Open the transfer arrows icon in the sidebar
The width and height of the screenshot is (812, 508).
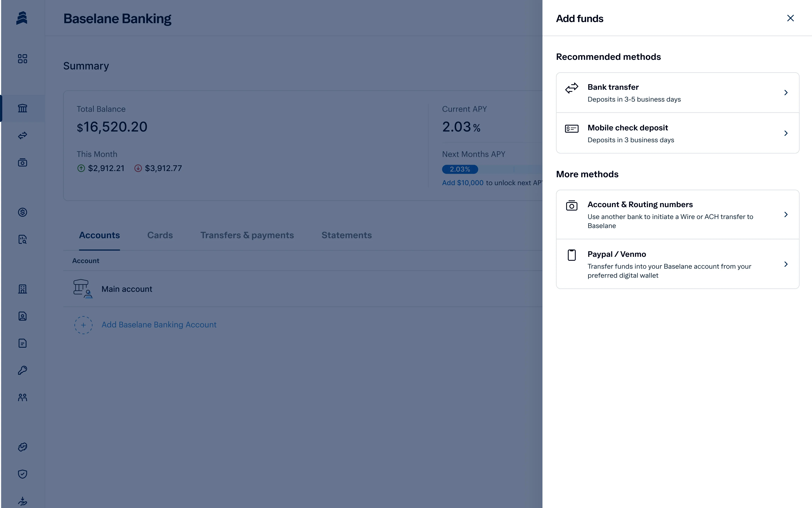(23, 135)
